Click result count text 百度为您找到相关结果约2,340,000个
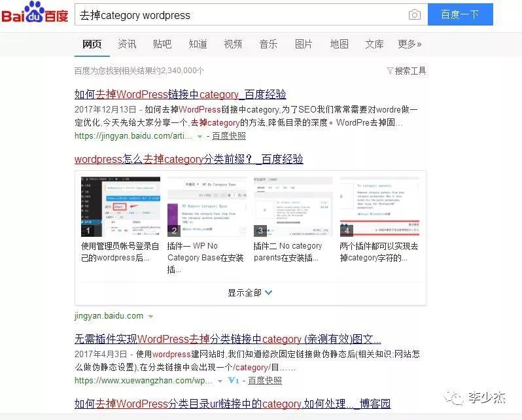The image size is (522, 420). coord(139,71)
